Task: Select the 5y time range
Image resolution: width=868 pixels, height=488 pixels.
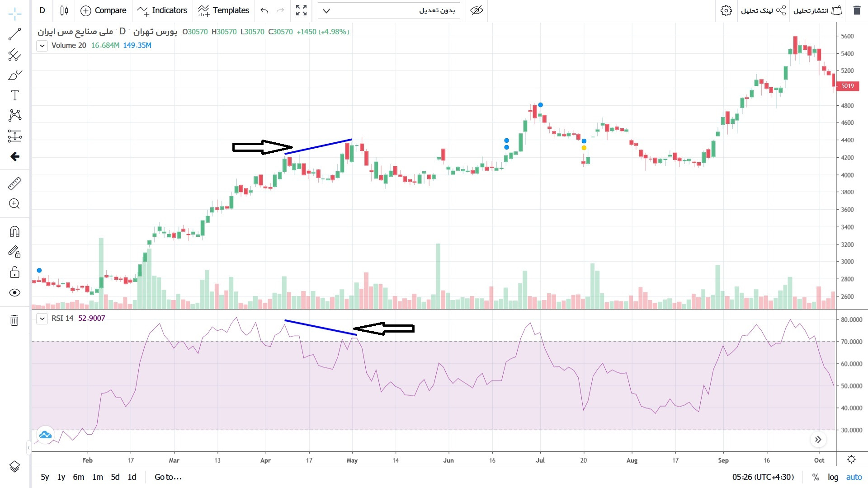Action: point(45,477)
